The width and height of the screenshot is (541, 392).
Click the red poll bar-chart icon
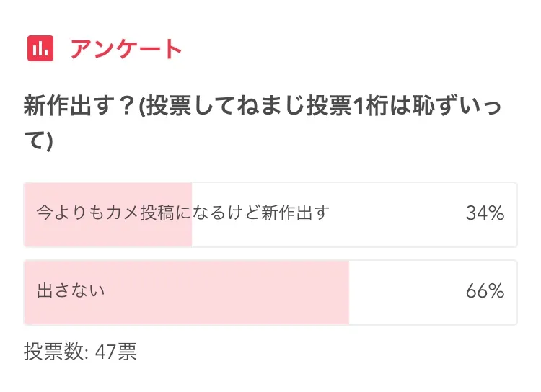(40, 48)
